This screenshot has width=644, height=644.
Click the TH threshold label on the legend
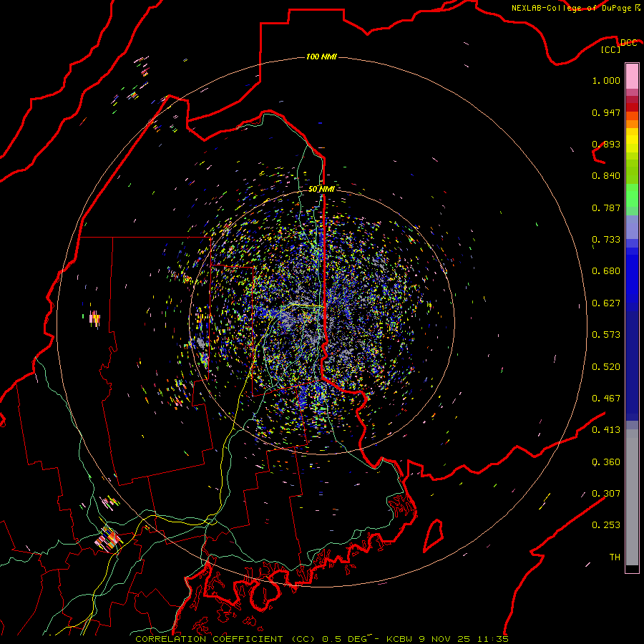[615, 557]
